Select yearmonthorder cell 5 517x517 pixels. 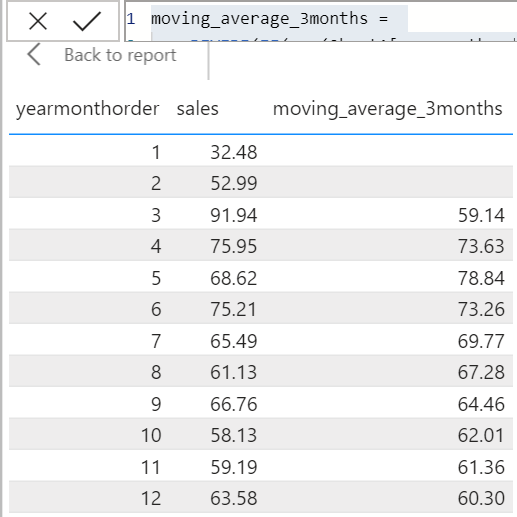156,278
